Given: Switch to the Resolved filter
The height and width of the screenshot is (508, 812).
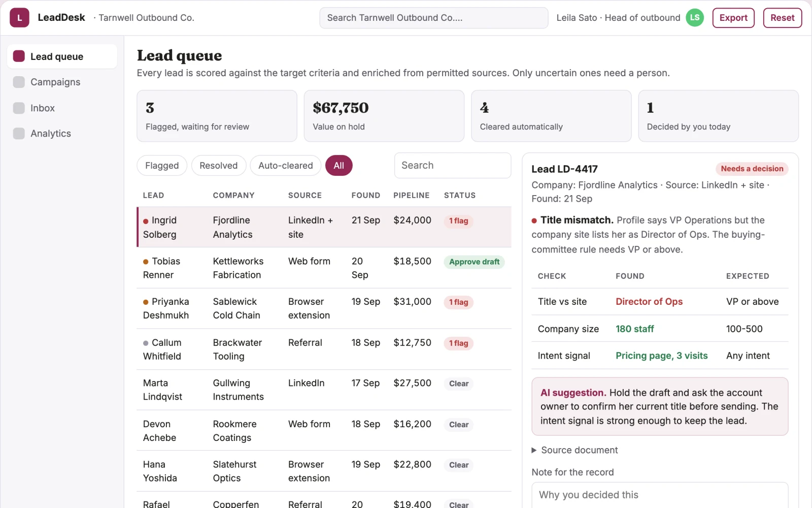Looking at the screenshot, I should pos(218,166).
